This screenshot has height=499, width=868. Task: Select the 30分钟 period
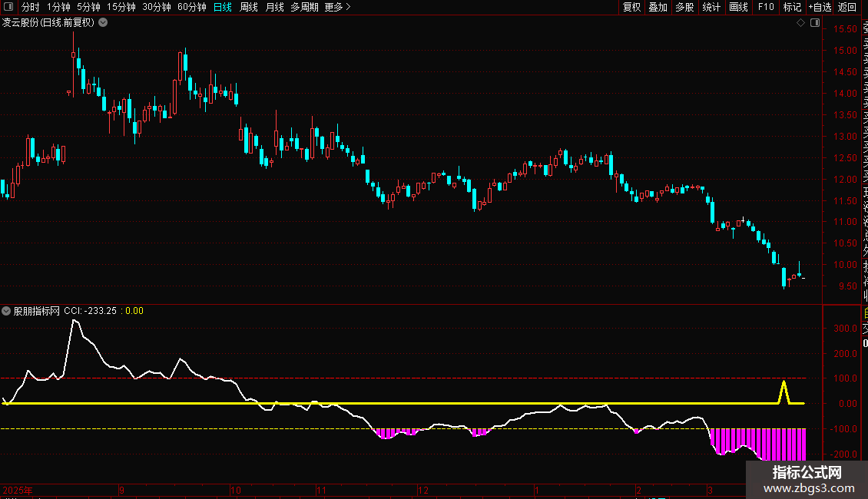(x=157, y=7)
